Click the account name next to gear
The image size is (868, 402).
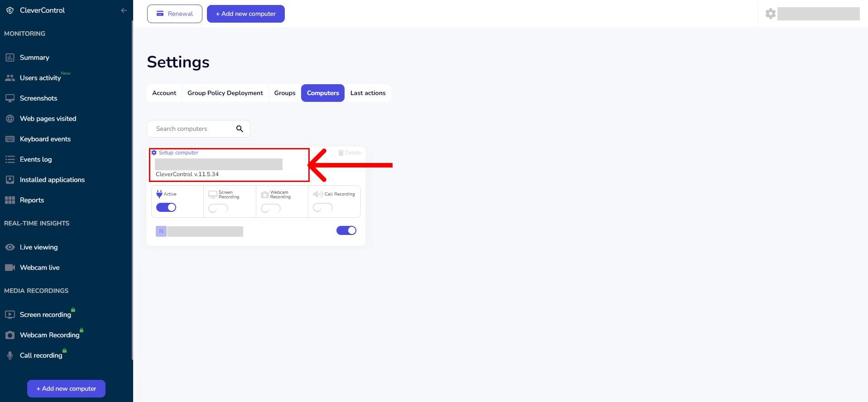tap(819, 14)
